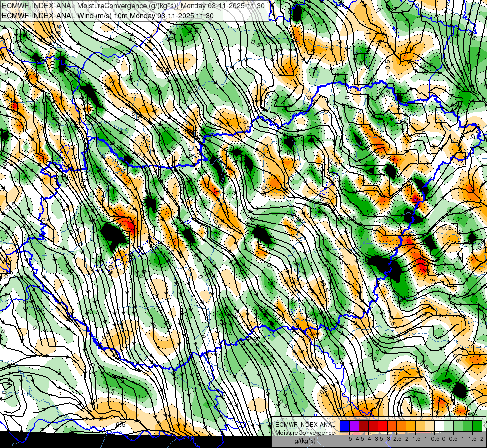This screenshot has height=448, width=487.
Task: Click the 2 value on the legend scale
Action: [482, 439]
